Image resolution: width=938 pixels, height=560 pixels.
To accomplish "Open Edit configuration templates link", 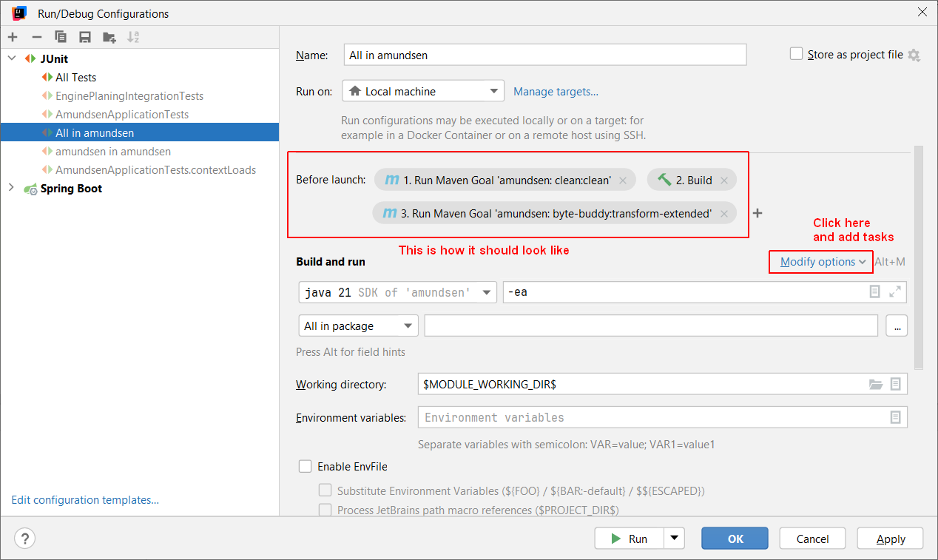I will [x=85, y=500].
